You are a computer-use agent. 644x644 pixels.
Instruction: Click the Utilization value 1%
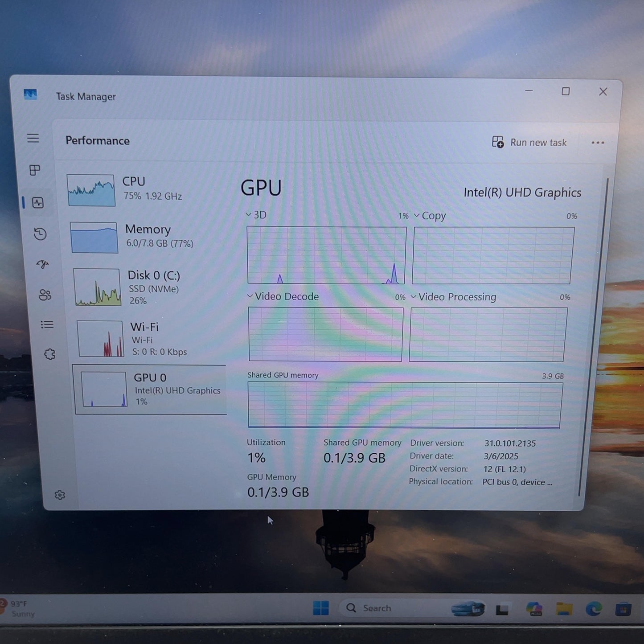256,458
